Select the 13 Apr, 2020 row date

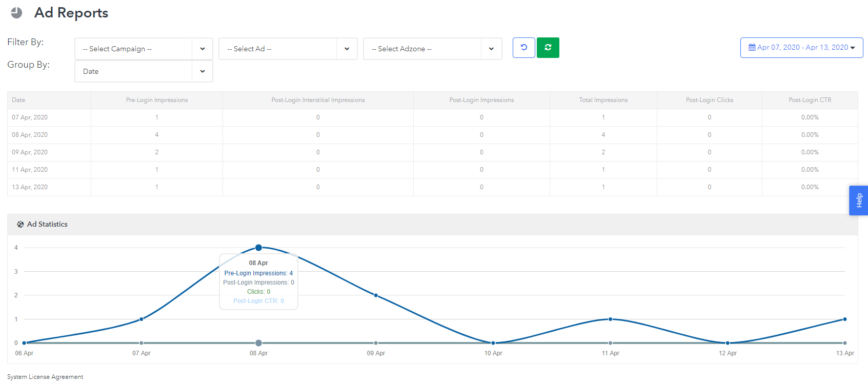[30, 187]
